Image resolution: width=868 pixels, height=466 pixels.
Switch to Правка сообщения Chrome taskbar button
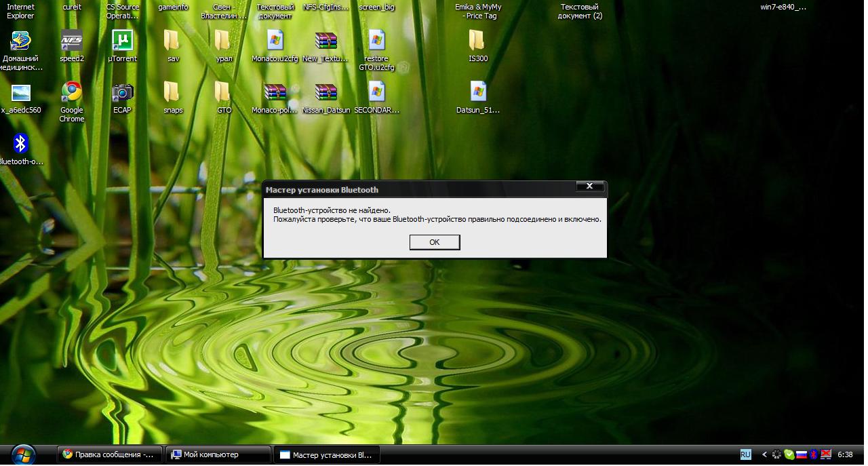pos(111,454)
